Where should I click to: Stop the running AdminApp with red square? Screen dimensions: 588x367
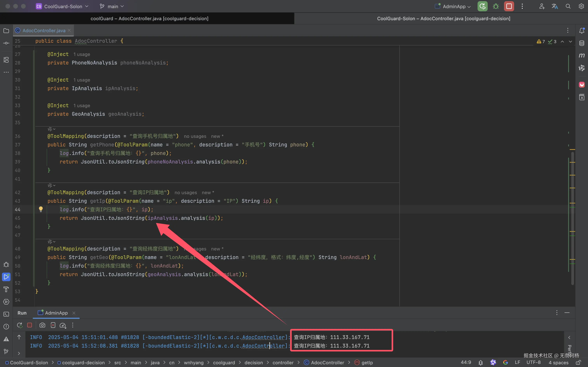(509, 6)
